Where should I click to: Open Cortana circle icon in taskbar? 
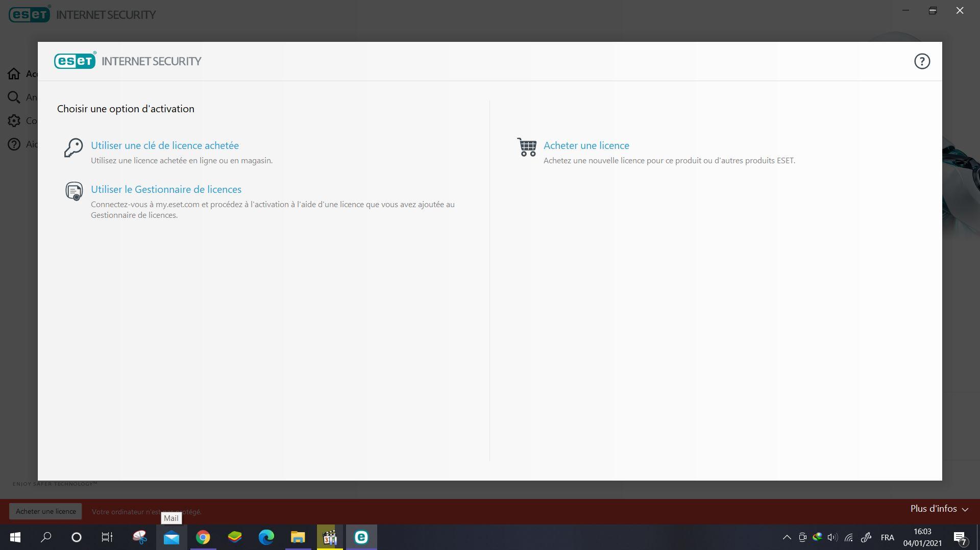click(77, 537)
